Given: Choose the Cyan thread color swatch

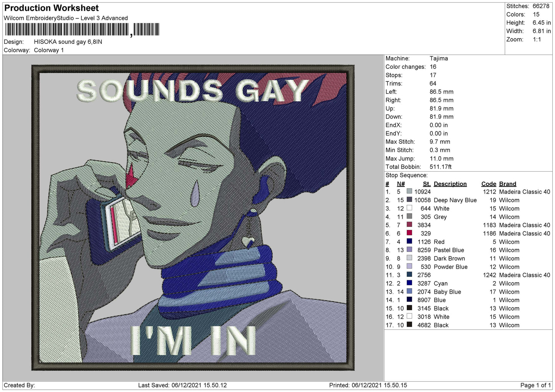Looking at the screenshot, I should [409, 283].
